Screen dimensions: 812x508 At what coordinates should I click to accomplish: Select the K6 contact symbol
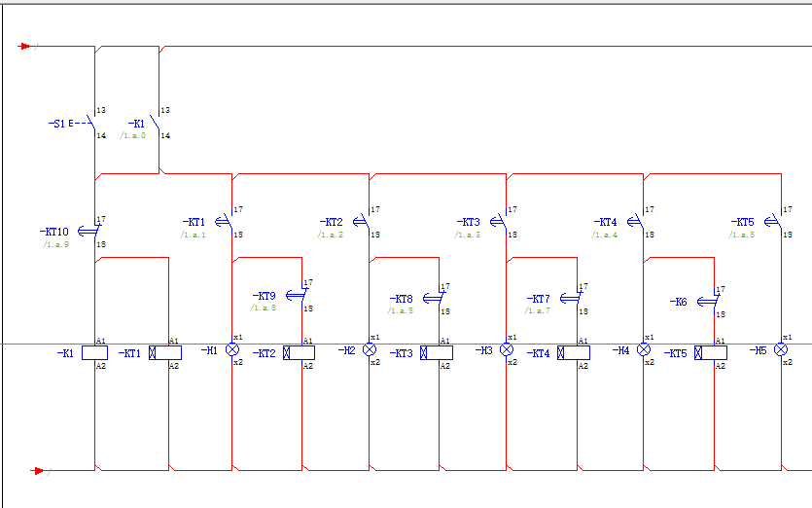coord(713,301)
